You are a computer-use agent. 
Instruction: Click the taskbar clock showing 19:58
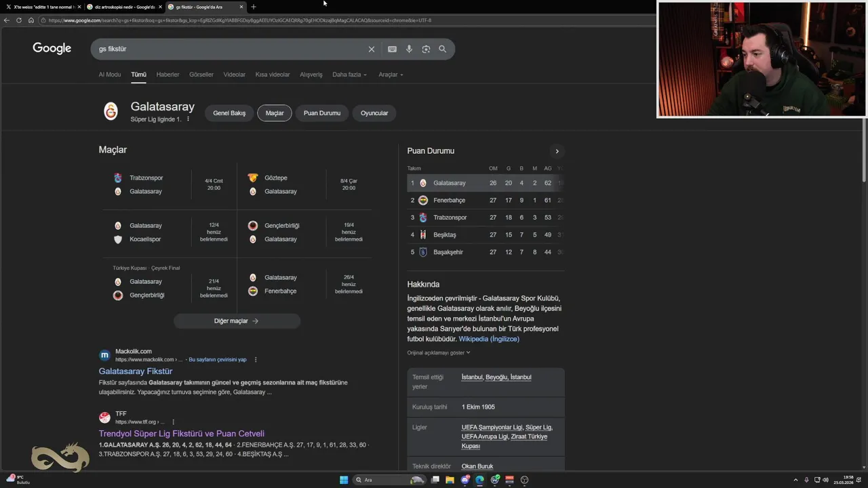tap(844, 480)
